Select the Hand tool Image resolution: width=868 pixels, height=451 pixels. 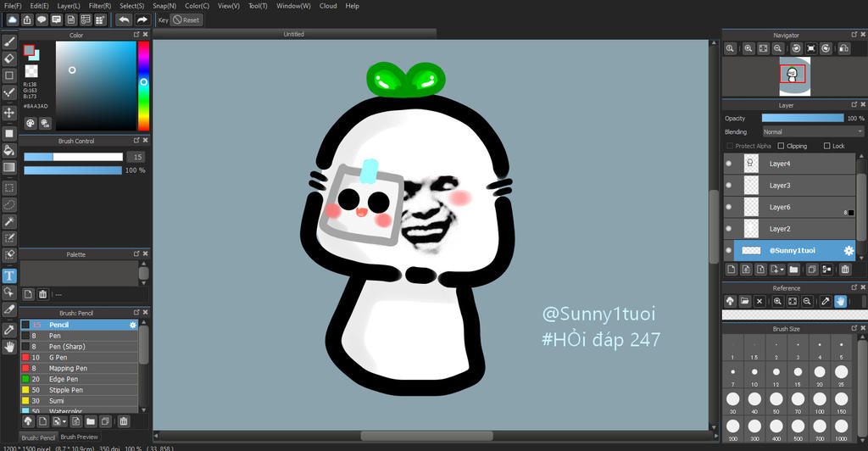[9, 347]
